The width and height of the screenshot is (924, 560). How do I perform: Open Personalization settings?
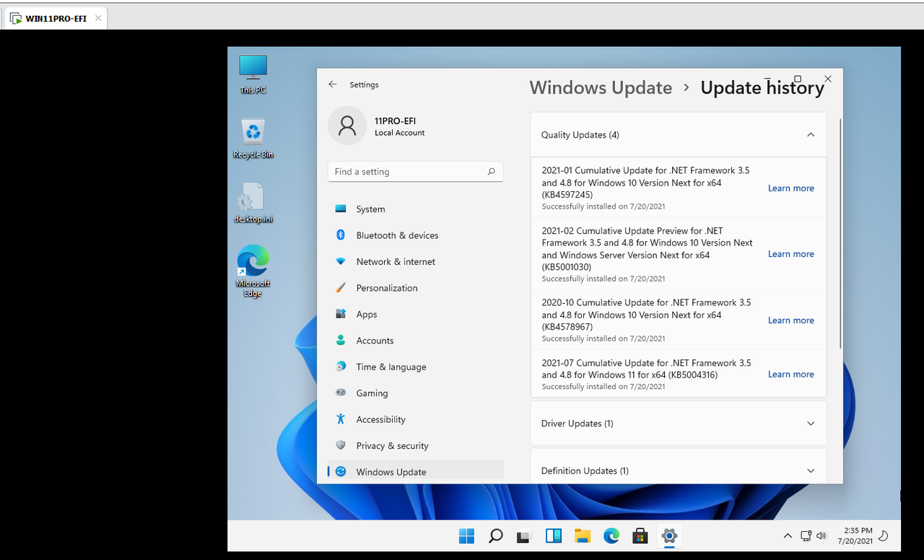pos(415,288)
